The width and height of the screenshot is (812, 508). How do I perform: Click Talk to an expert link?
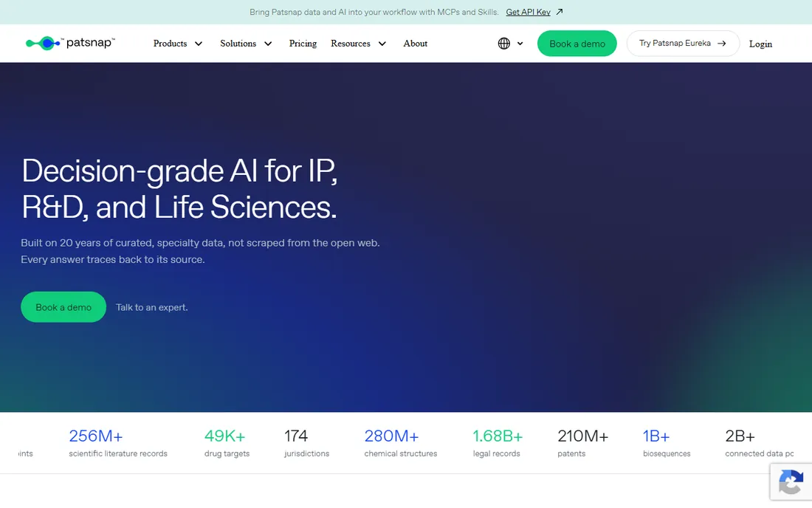[x=152, y=308]
